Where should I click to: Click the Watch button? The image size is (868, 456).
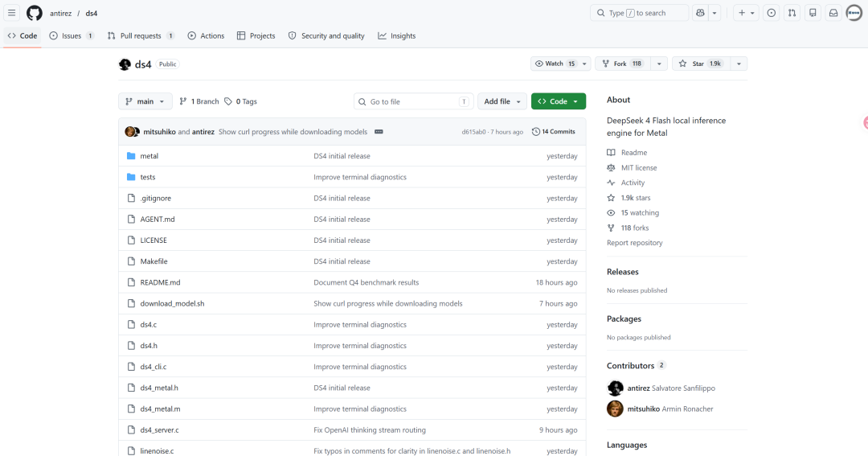pos(555,64)
